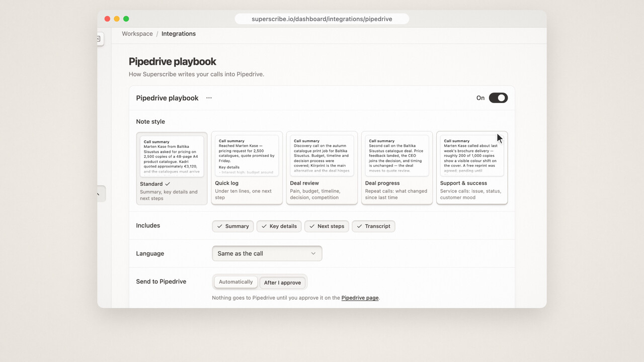Click the Includes row label

pyautogui.click(x=148, y=226)
